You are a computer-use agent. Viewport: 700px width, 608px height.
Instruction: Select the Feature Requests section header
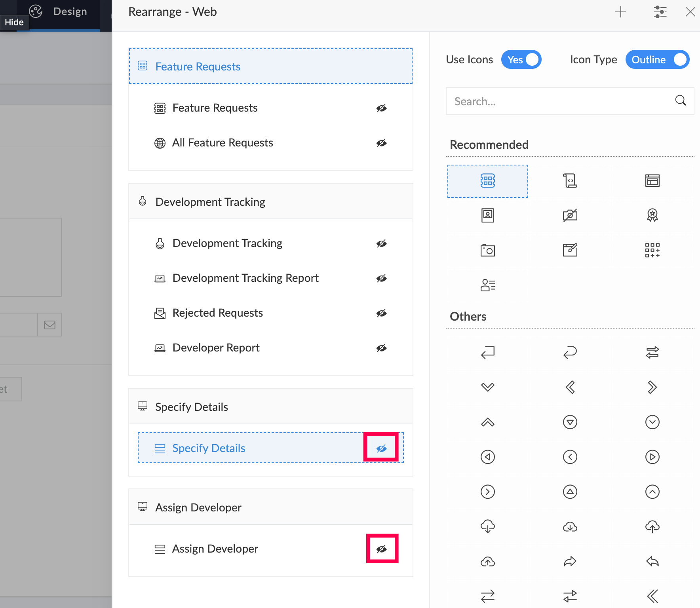271,66
